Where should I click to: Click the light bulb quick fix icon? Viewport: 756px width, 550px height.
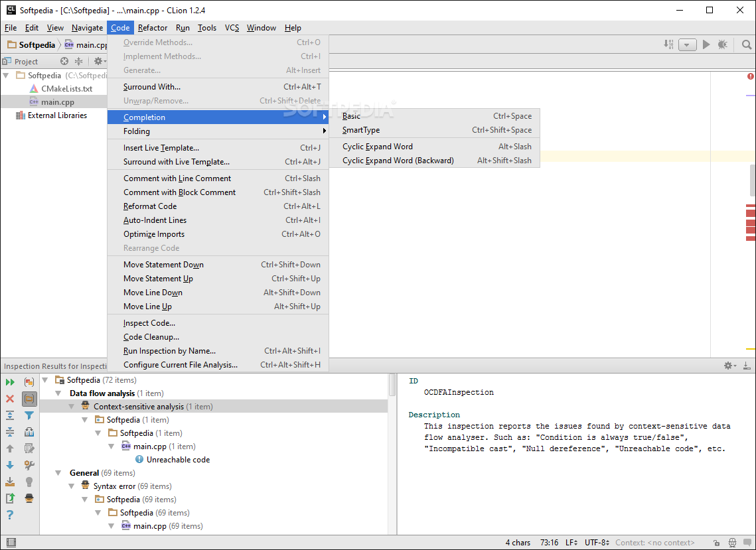(29, 482)
